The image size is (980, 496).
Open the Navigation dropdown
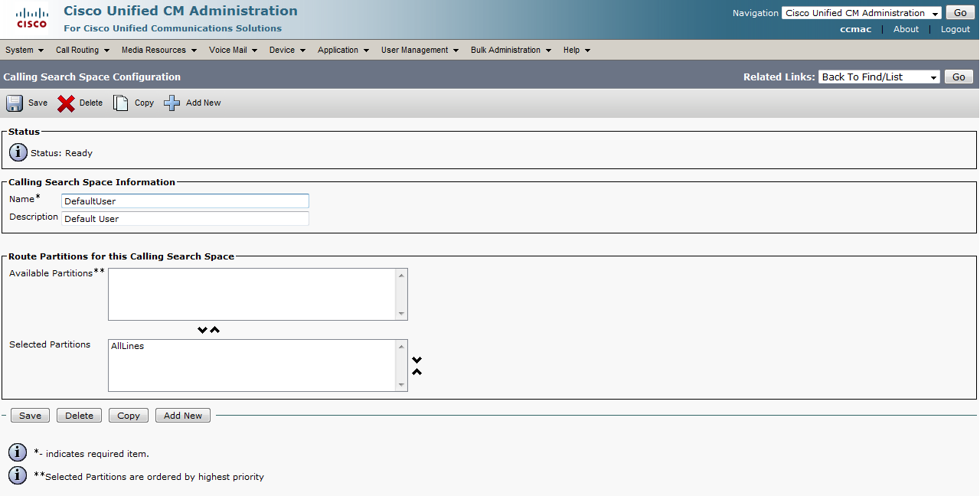[861, 13]
